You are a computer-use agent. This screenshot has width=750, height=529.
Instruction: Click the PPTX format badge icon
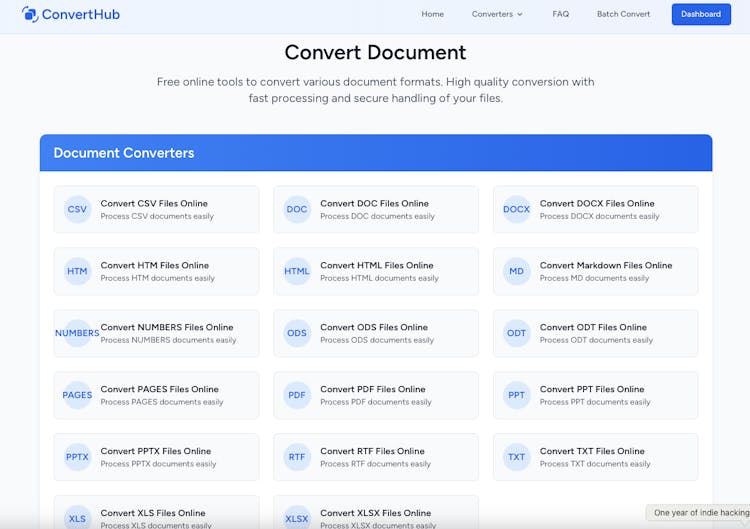click(77, 457)
